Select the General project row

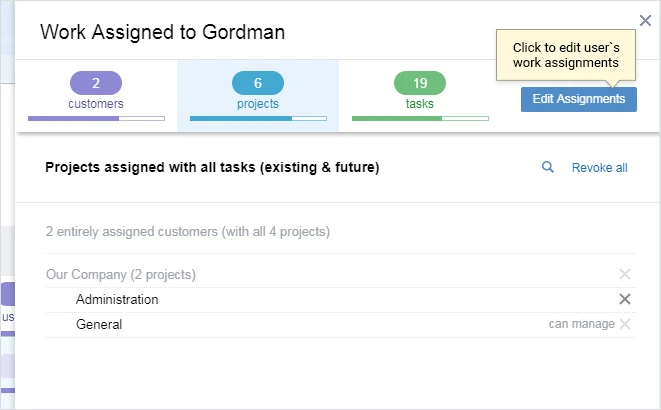point(99,324)
